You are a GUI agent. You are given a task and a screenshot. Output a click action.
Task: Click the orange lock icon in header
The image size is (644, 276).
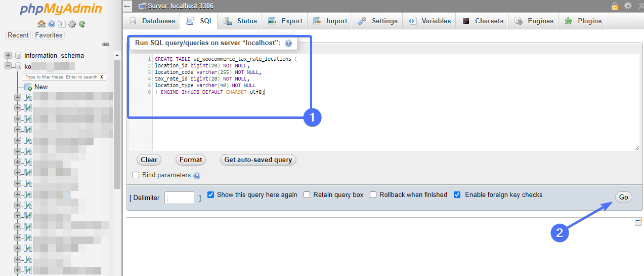(615, 6)
